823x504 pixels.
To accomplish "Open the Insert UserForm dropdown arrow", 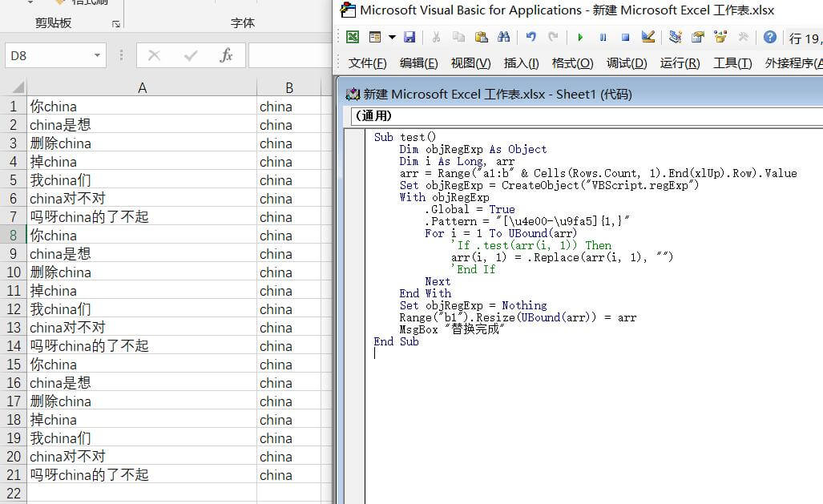I will click(x=392, y=37).
